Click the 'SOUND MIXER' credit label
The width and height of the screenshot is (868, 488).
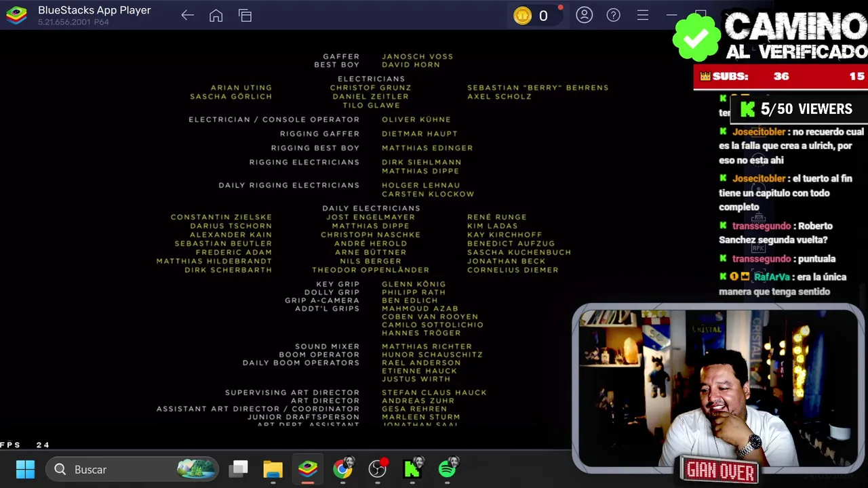coord(327,346)
